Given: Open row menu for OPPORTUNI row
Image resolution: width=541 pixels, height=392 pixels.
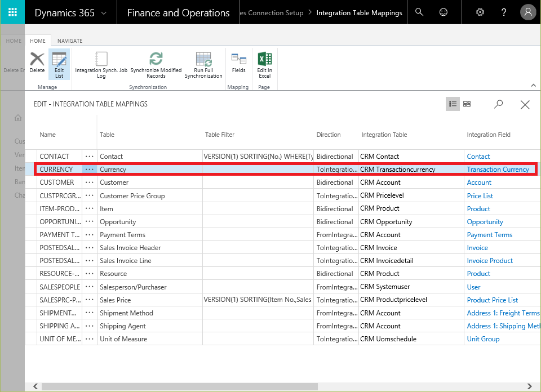Looking at the screenshot, I should (90, 222).
